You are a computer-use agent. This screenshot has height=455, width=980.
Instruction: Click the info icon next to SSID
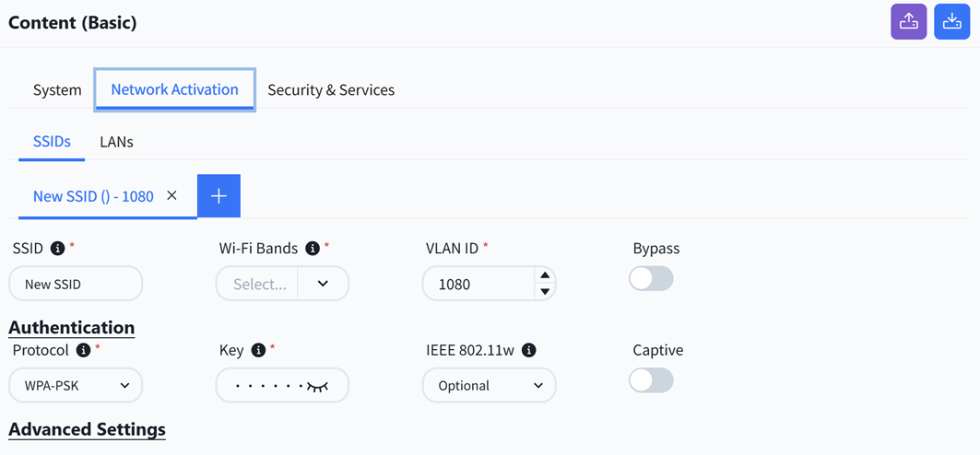coord(57,249)
